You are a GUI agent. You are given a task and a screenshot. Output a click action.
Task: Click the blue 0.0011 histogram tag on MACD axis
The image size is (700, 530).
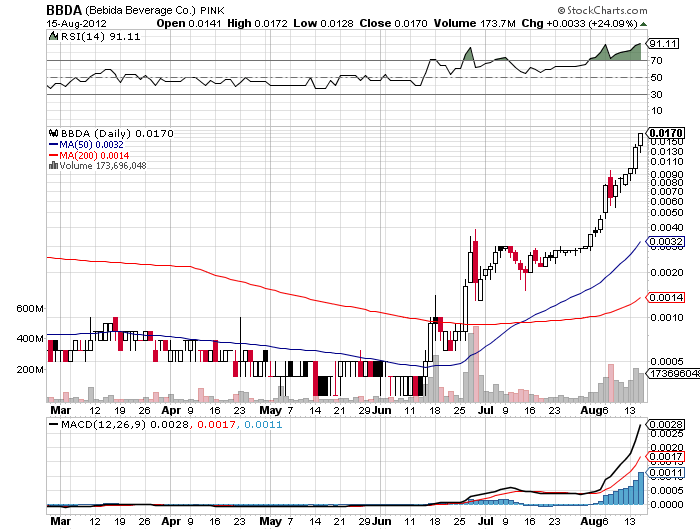pyautogui.click(x=665, y=473)
